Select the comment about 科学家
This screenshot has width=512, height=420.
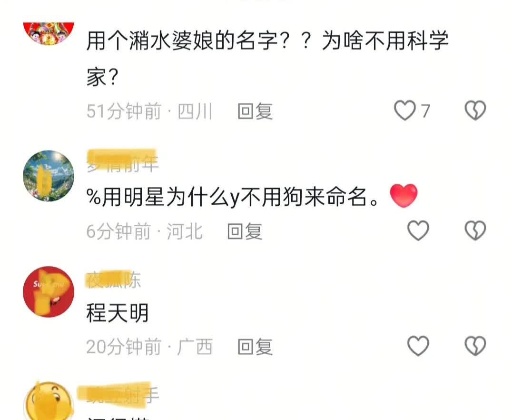[x=267, y=59]
